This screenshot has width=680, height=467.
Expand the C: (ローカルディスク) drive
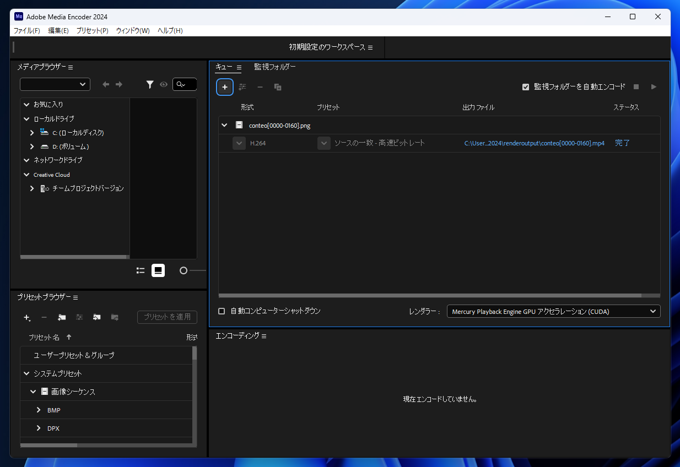pyautogui.click(x=32, y=132)
